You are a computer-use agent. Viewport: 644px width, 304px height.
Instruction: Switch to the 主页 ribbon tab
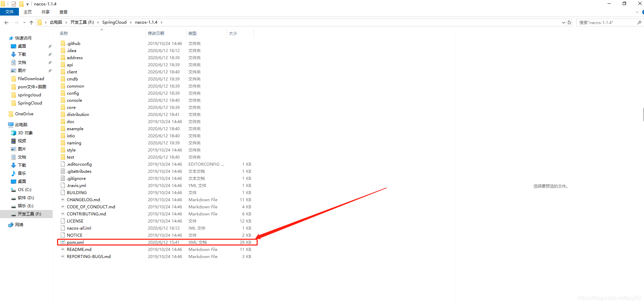tap(28, 12)
